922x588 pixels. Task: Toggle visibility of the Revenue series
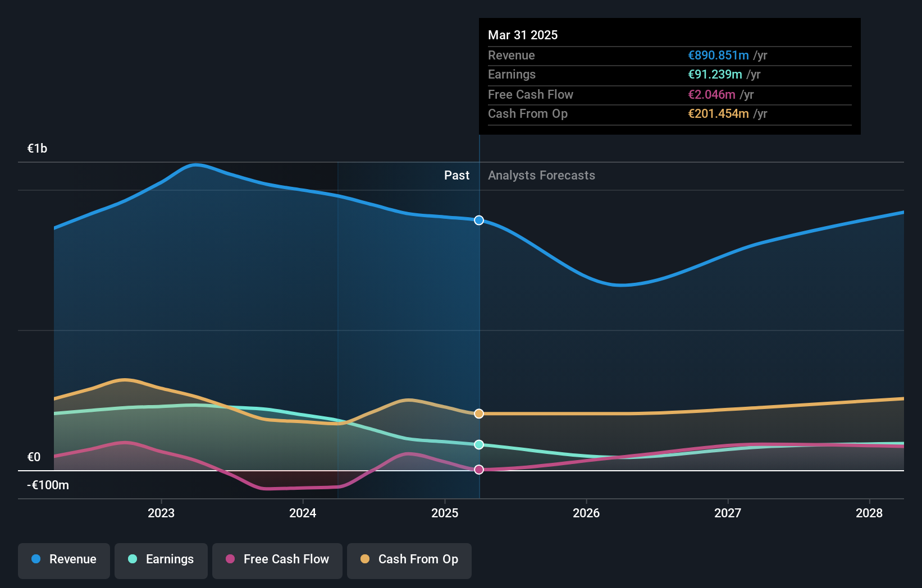[63, 559]
